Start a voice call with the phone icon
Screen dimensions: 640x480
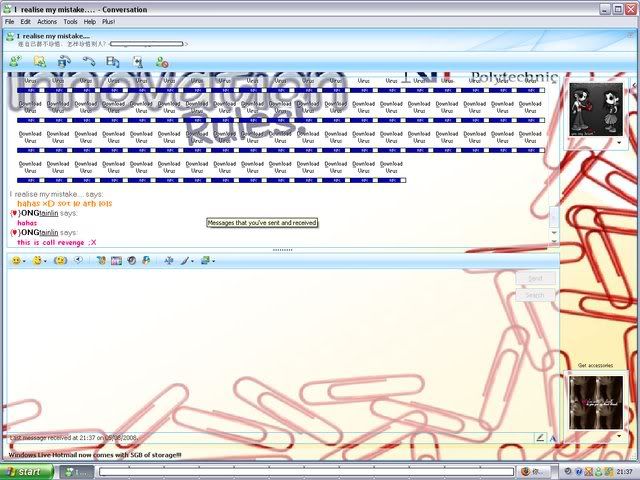[89, 62]
